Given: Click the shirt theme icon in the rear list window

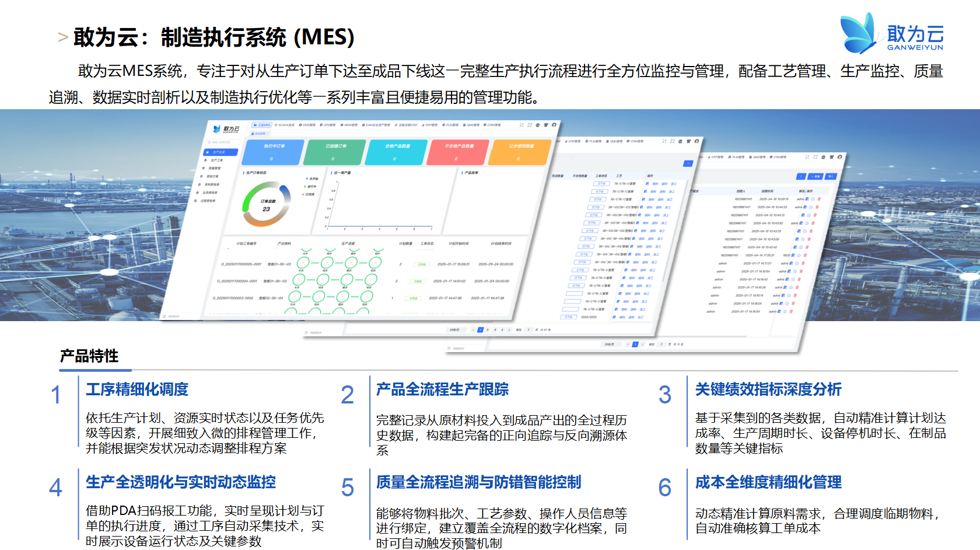Looking at the screenshot, I should tap(832, 157).
